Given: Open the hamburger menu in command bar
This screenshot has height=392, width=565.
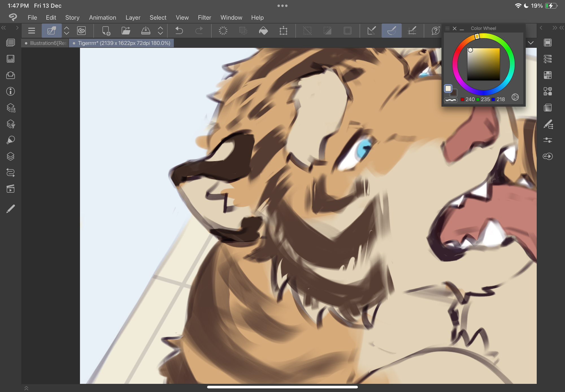Looking at the screenshot, I should click(x=32, y=30).
